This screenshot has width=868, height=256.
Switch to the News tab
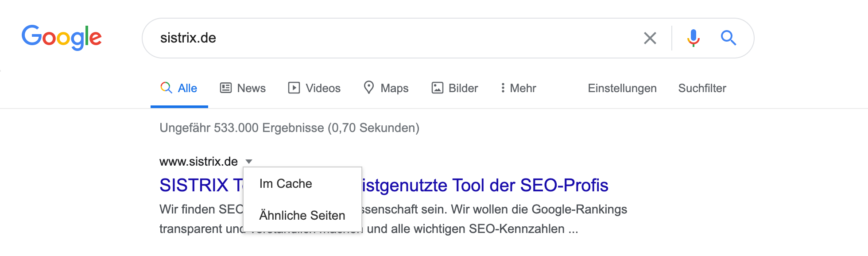(251, 88)
